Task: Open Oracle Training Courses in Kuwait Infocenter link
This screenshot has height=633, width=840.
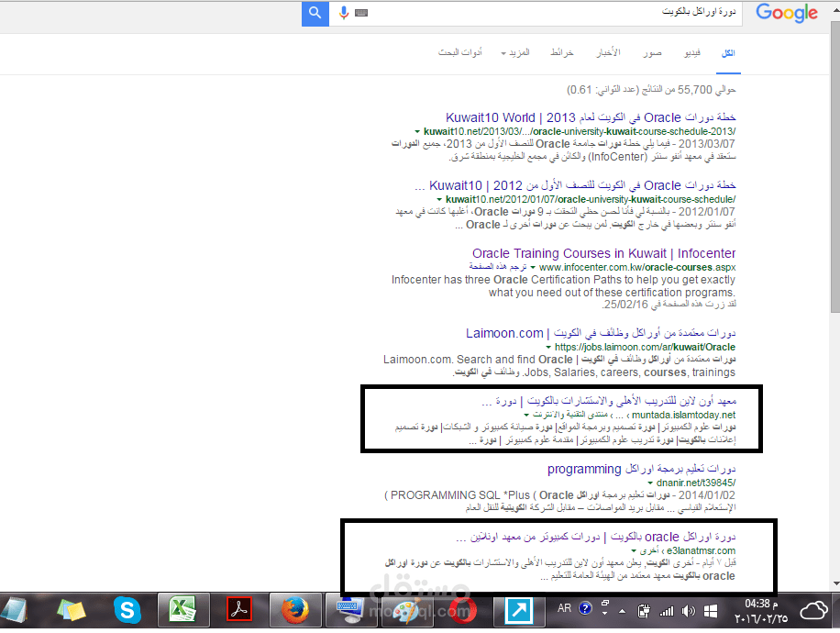Action: pyautogui.click(x=603, y=253)
